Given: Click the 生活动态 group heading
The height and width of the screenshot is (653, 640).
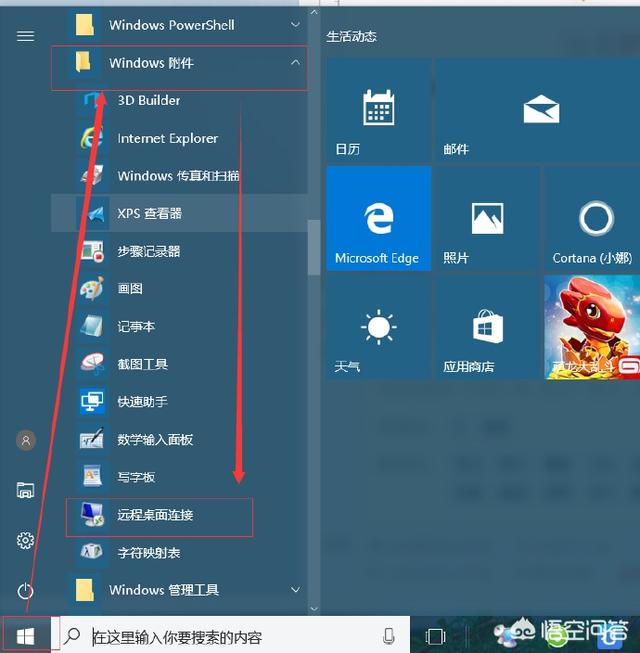Looking at the screenshot, I should point(351,37).
